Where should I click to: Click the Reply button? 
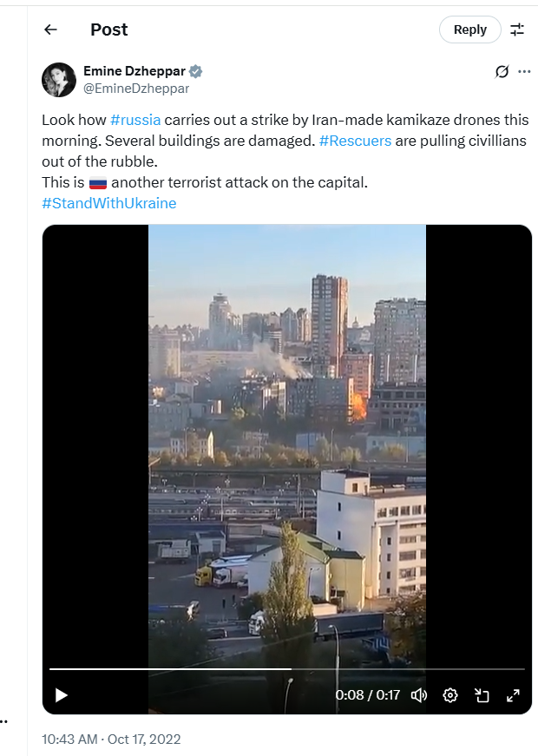click(x=469, y=30)
